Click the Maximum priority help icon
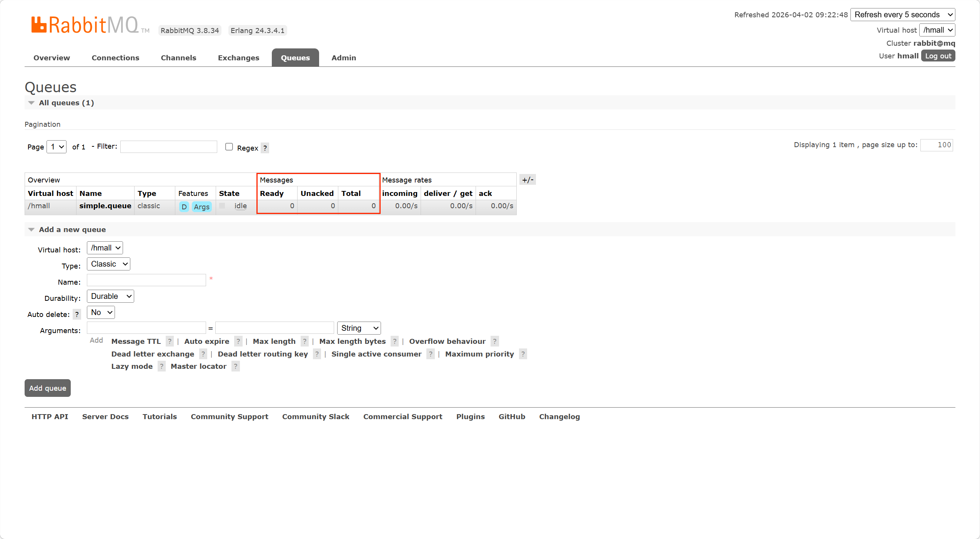Screen dimensions: 980x539 pos(523,354)
